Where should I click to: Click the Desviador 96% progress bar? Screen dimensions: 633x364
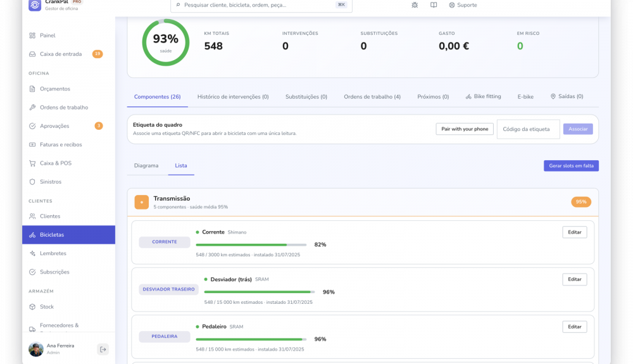coord(260,292)
